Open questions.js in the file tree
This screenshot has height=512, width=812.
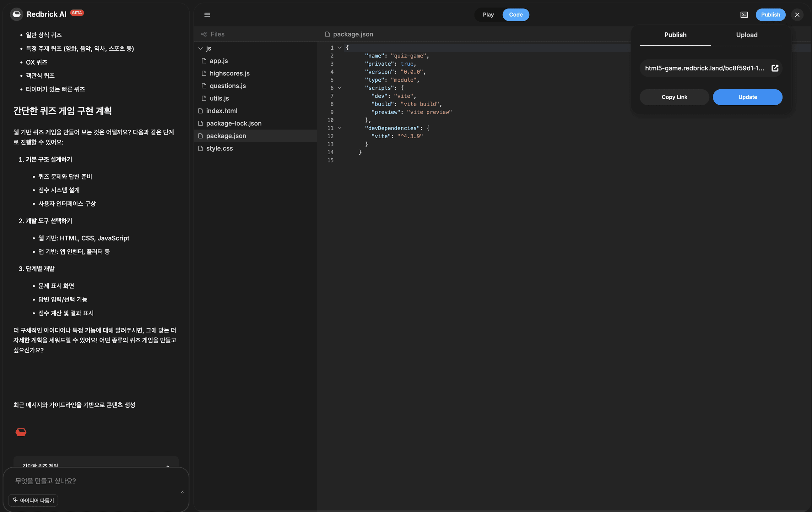click(228, 86)
